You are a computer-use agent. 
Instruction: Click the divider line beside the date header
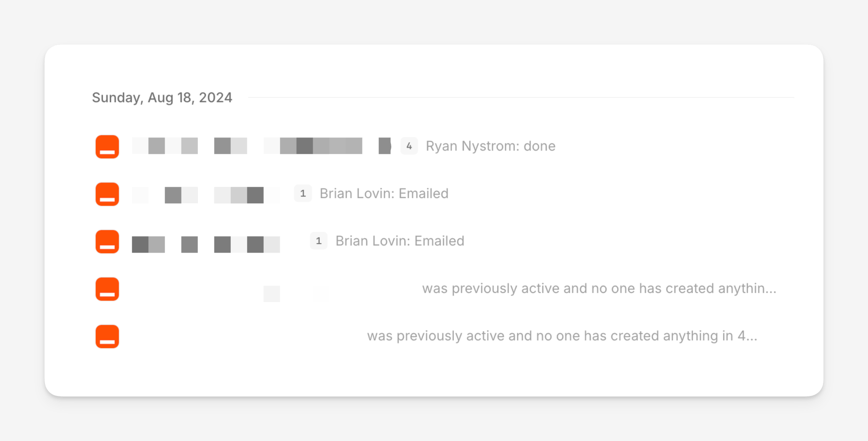(521, 97)
